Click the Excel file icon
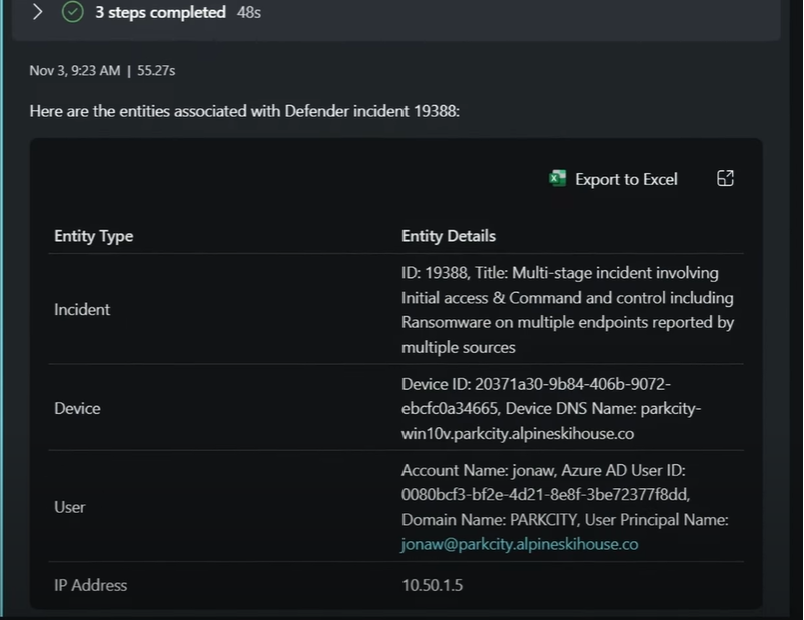This screenshot has height=620, width=804. (x=558, y=179)
